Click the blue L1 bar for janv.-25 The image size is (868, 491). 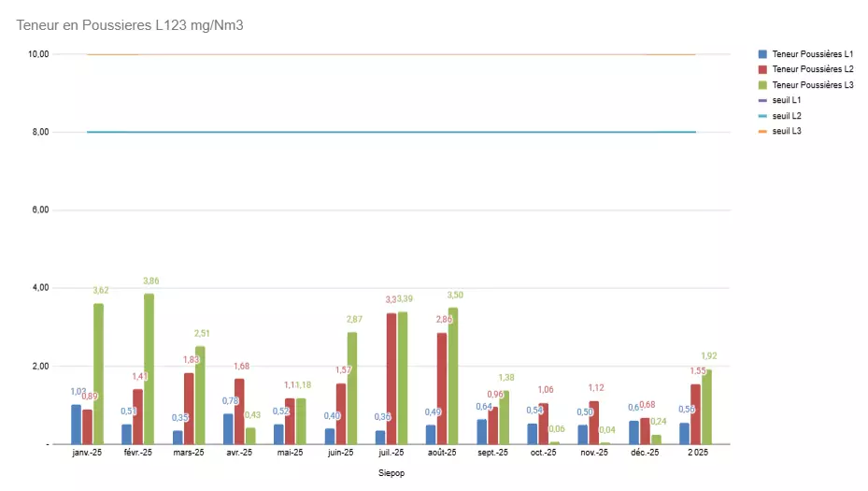(x=77, y=425)
